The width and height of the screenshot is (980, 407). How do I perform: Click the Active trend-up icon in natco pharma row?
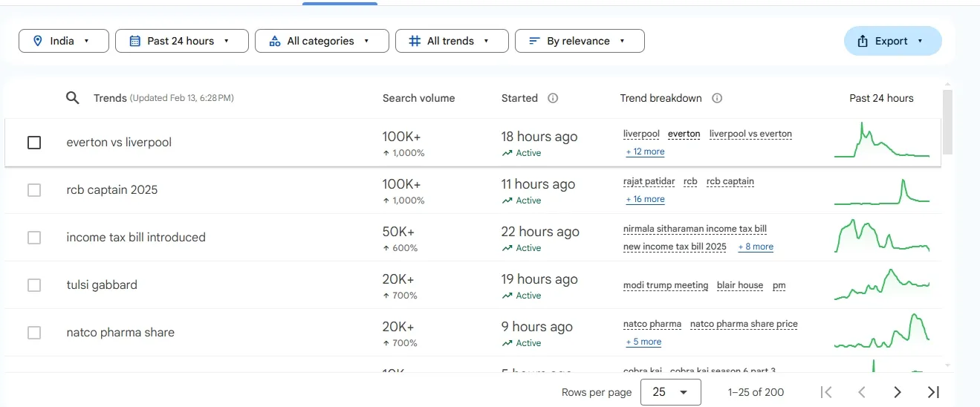(507, 343)
